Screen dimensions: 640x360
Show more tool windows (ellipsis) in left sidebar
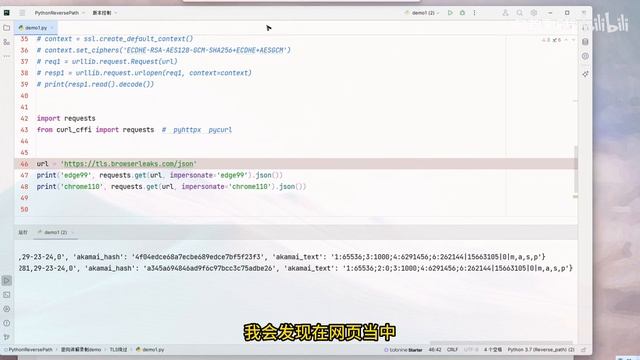pyautogui.click(x=7, y=56)
